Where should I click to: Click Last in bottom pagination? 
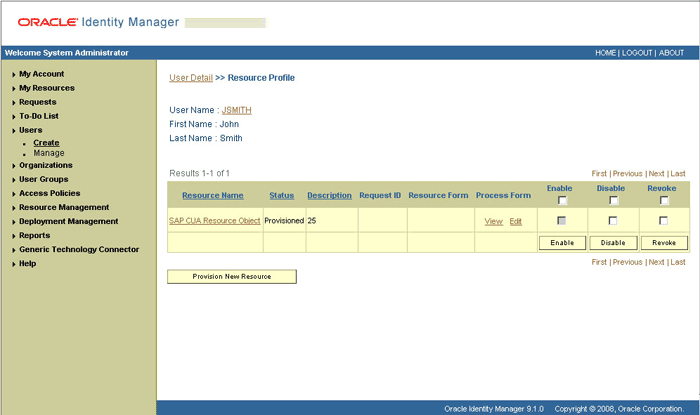tap(678, 262)
